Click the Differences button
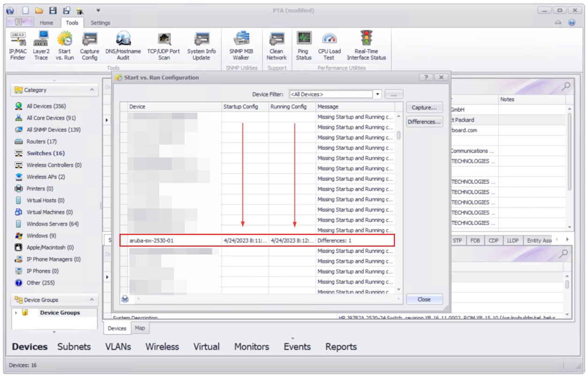Screen dimensions: 588x377 pos(424,121)
